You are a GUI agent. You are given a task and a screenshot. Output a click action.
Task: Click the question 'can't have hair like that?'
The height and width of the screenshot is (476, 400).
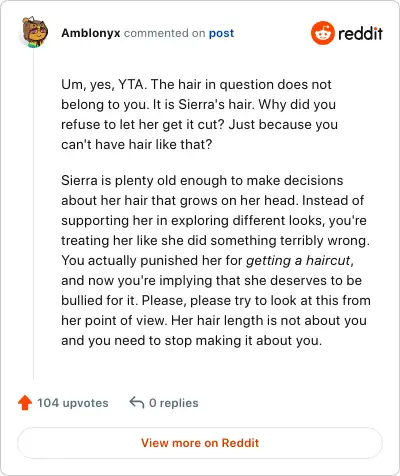click(136, 144)
